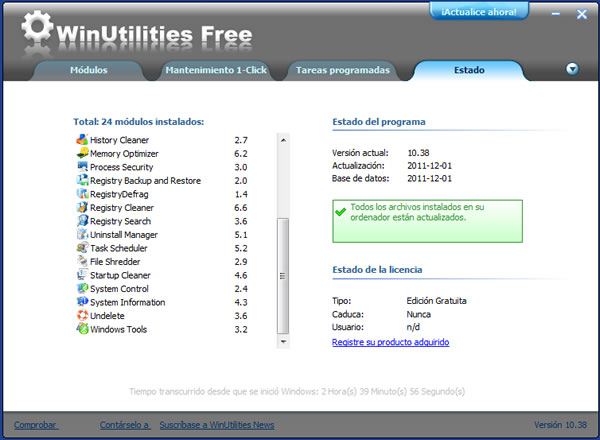Click the module list scroll up arrow
Screen dimensions: 600x440
coord(283,140)
